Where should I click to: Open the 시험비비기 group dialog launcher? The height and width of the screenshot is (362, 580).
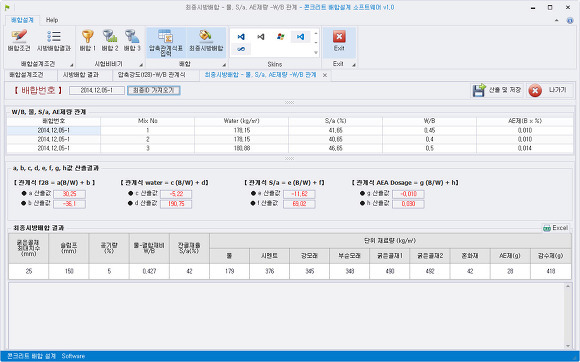[x=141, y=65]
